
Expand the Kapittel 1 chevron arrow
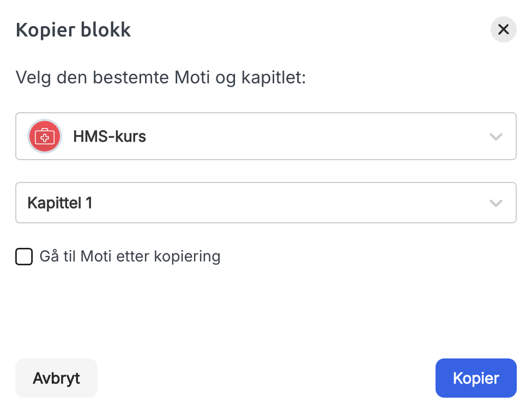click(x=495, y=203)
